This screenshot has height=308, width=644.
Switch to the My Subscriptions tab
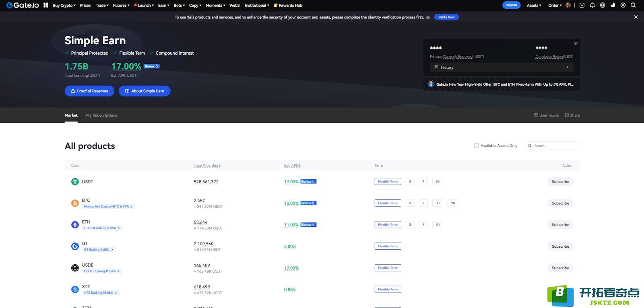click(101, 115)
